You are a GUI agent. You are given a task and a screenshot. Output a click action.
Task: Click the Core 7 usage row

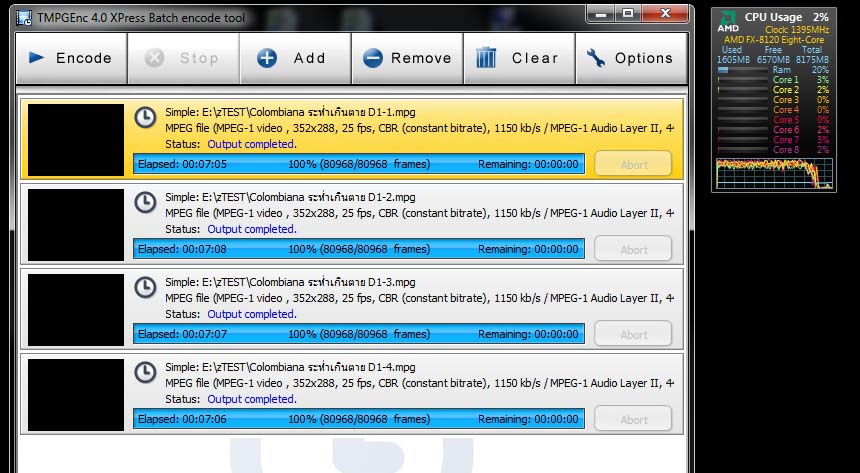(773, 140)
